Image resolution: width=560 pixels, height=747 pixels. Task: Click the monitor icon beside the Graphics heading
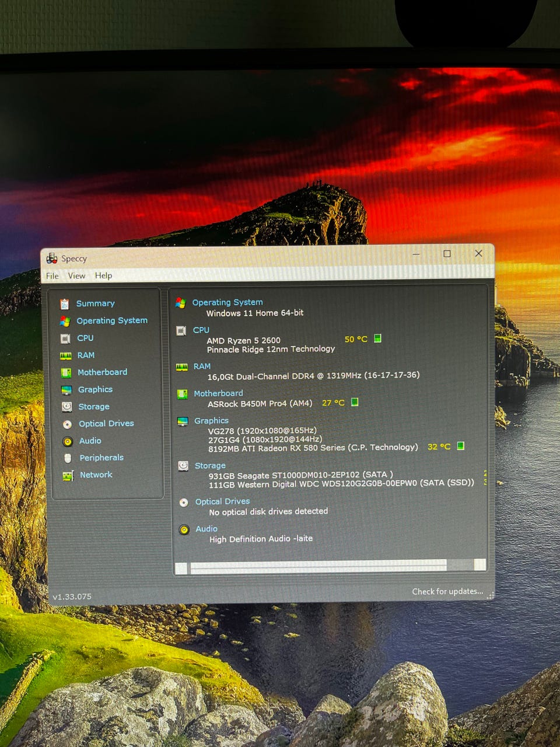click(x=183, y=421)
